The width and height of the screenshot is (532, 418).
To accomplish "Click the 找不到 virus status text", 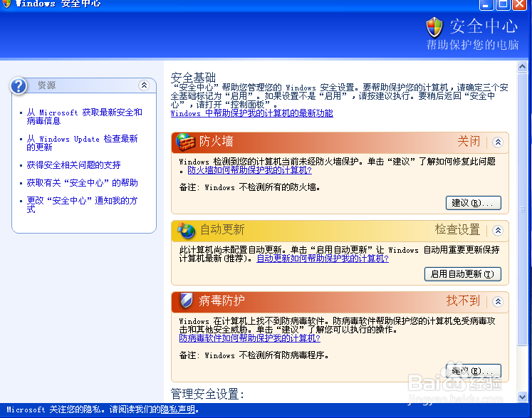I will (463, 301).
